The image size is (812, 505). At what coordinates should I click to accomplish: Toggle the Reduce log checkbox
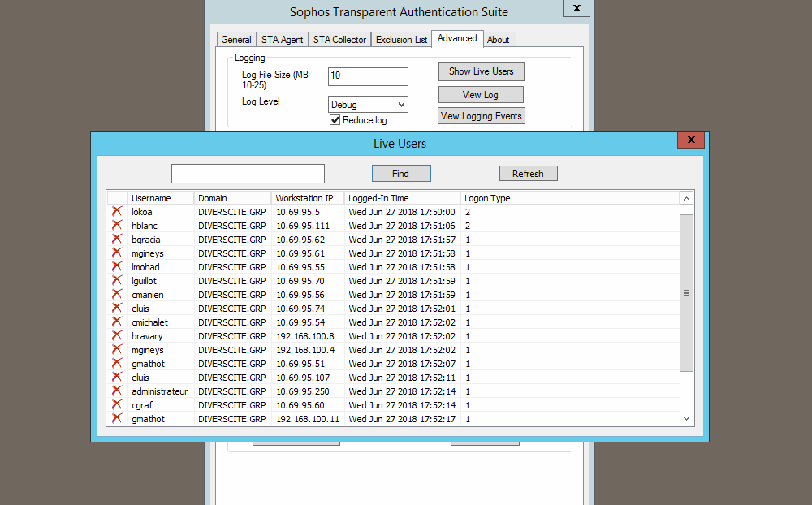pos(335,120)
